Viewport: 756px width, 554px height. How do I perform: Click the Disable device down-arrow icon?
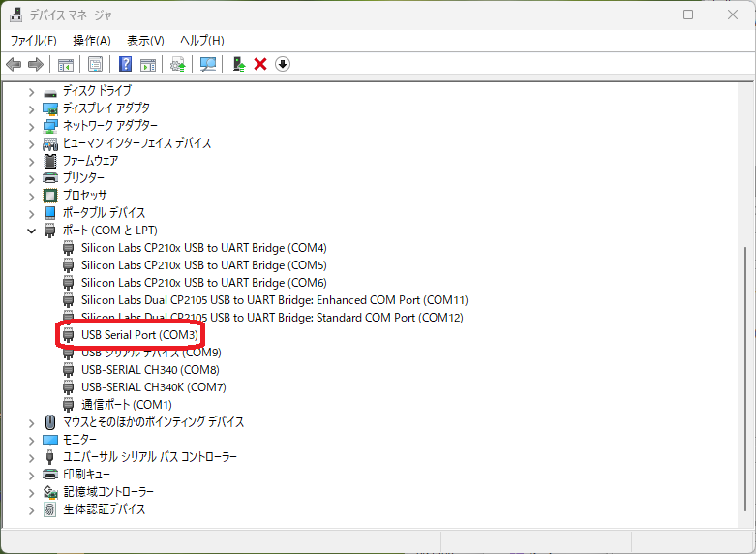point(283,64)
